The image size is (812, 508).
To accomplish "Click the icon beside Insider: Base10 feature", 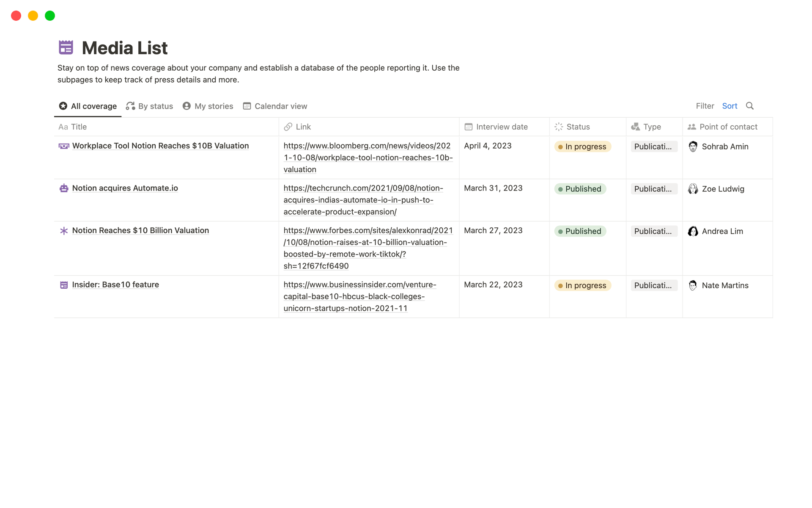I will (x=64, y=285).
